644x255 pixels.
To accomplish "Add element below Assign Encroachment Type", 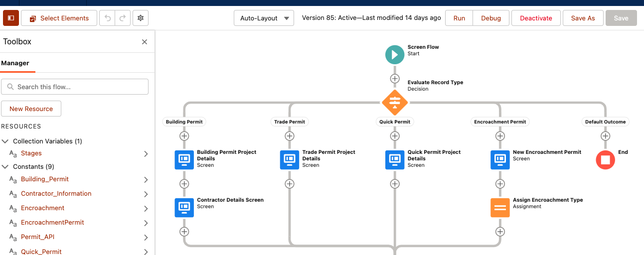I will [500, 232].
